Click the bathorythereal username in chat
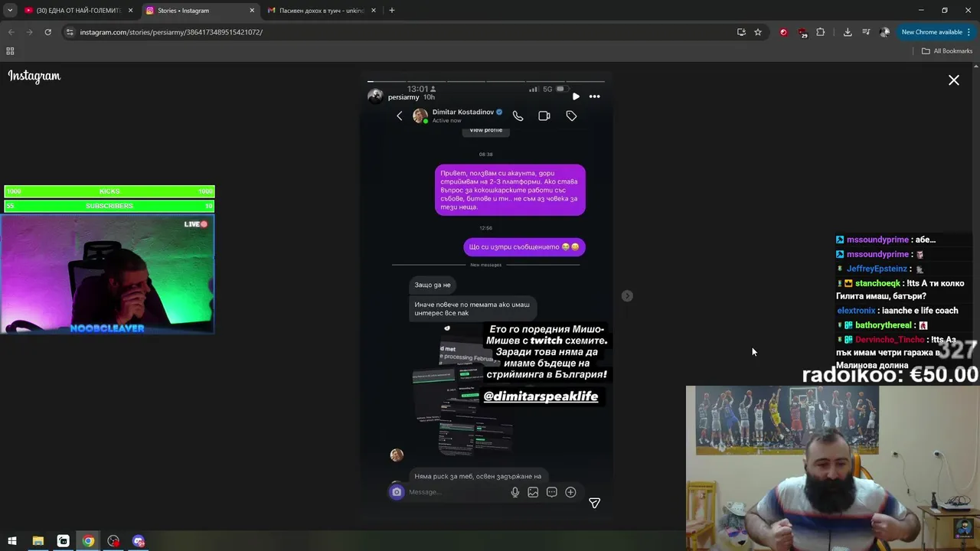The width and height of the screenshot is (980, 551). pos(884,325)
